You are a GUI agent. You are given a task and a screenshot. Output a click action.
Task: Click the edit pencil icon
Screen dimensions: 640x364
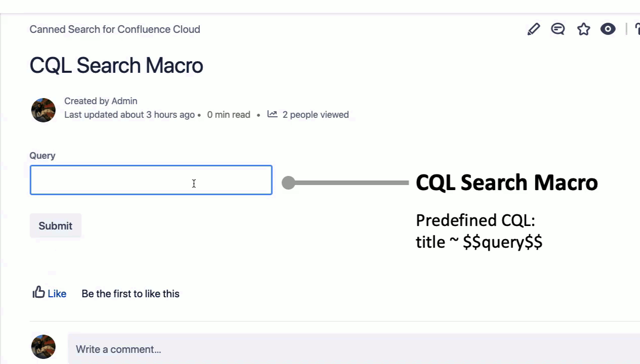coord(533,29)
